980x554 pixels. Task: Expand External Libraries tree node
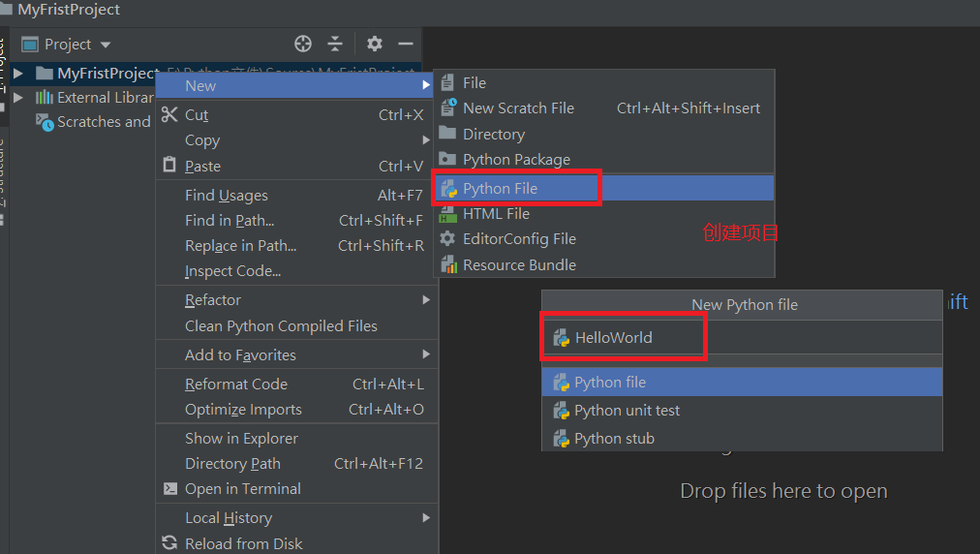pyautogui.click(x=17, y=98)
